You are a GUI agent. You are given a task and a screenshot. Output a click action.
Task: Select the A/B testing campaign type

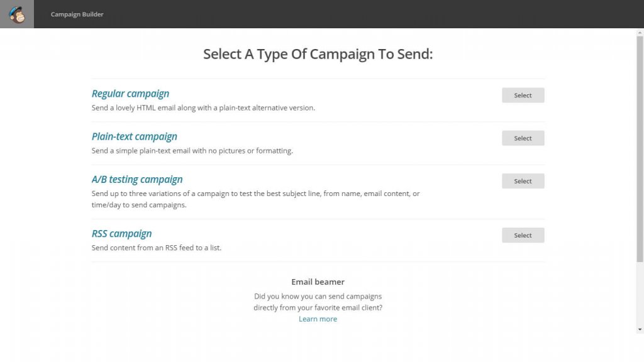tap(523, 180)
